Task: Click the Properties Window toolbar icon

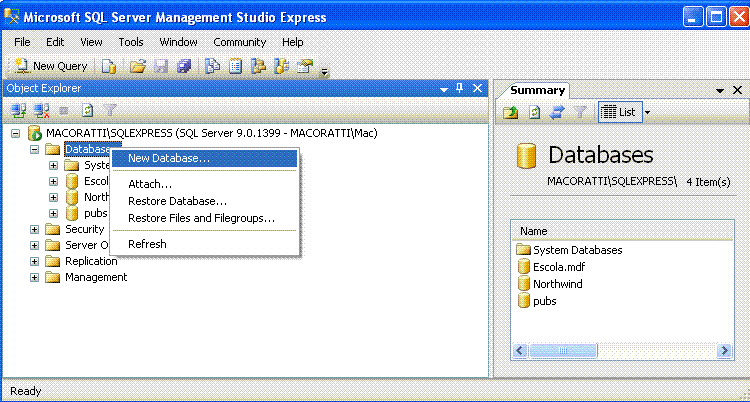Action: pos(304,67)
